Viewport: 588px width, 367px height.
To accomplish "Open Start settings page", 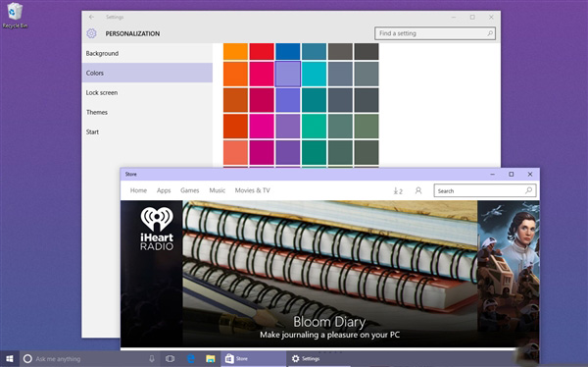I will coord(147,131).
